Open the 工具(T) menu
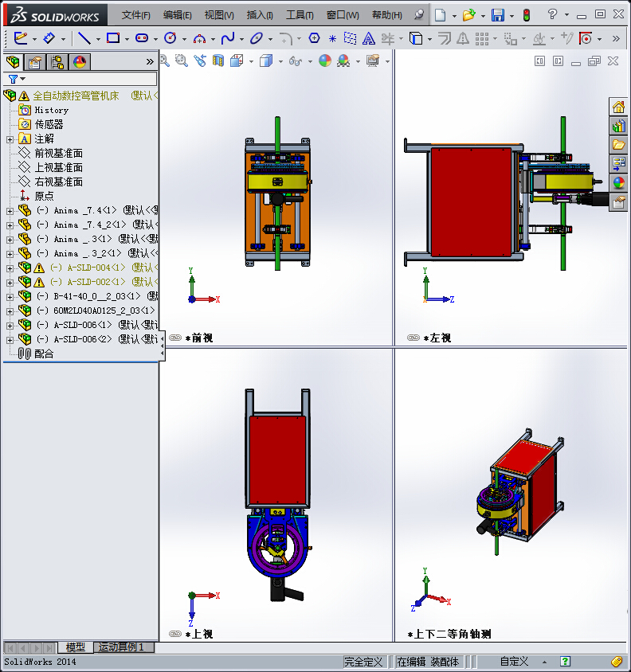This screenshot has width=631, height=672. (x=300, y=15)
